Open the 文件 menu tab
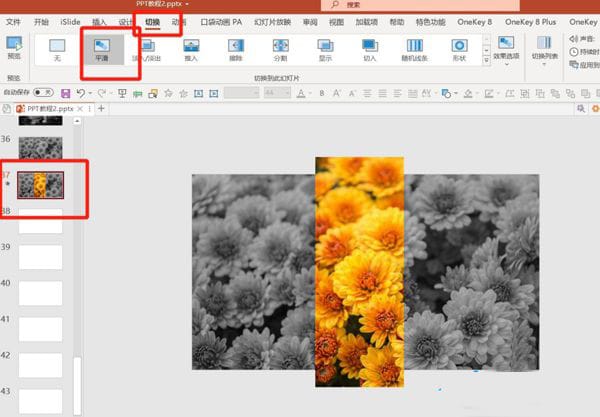Image resolution: width=600 pixels, height=417 pixels. 13,22
